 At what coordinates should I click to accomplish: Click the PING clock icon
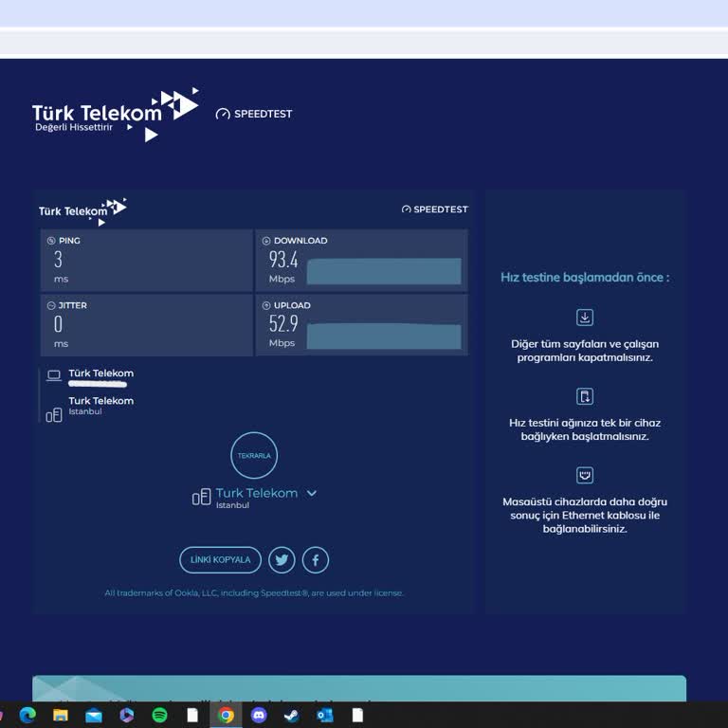[x=51, y=241]
